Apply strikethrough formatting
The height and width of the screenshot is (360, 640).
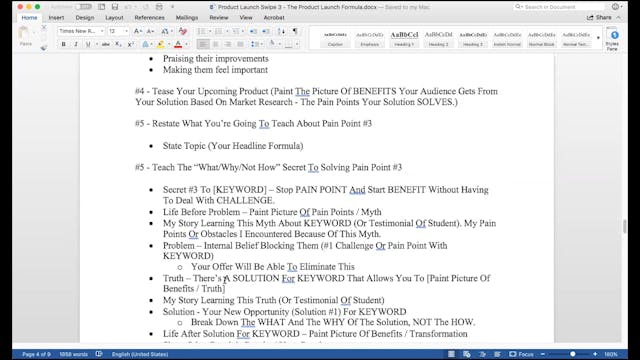(106, 44)
